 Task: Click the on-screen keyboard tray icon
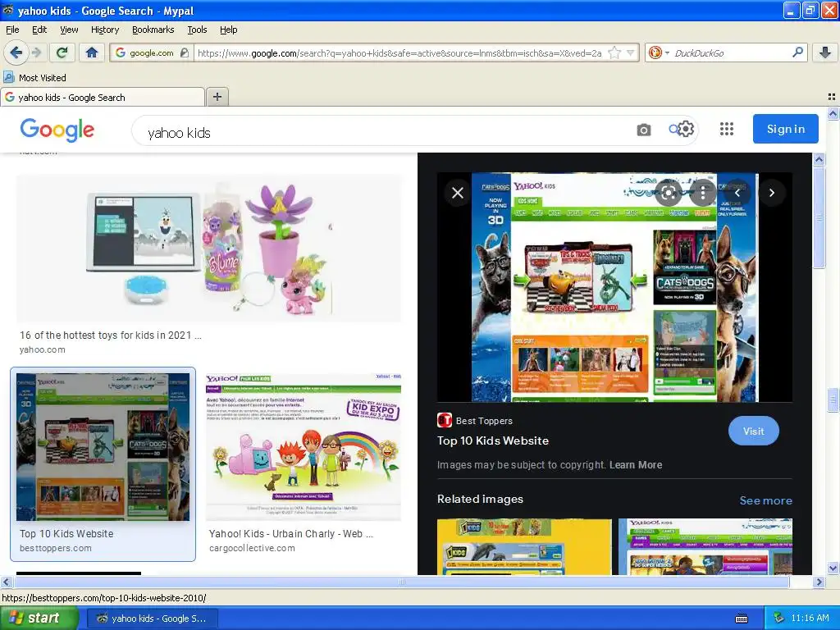742,619
